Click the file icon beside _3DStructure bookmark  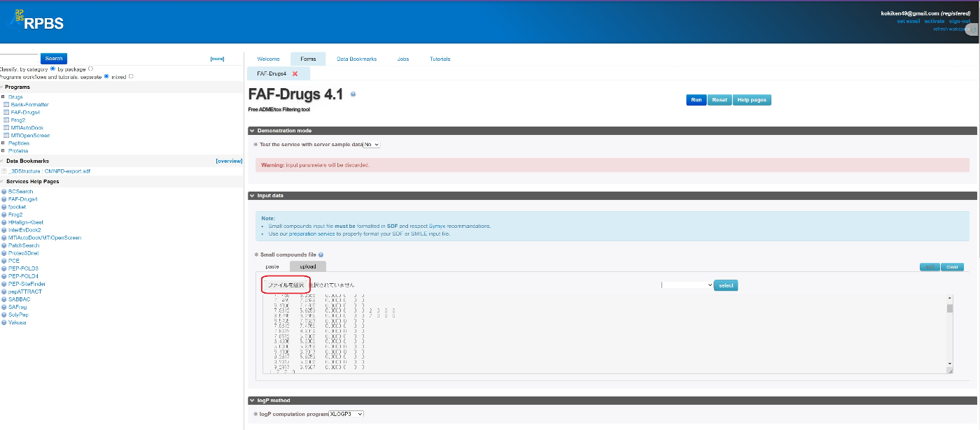coord(3,171)
